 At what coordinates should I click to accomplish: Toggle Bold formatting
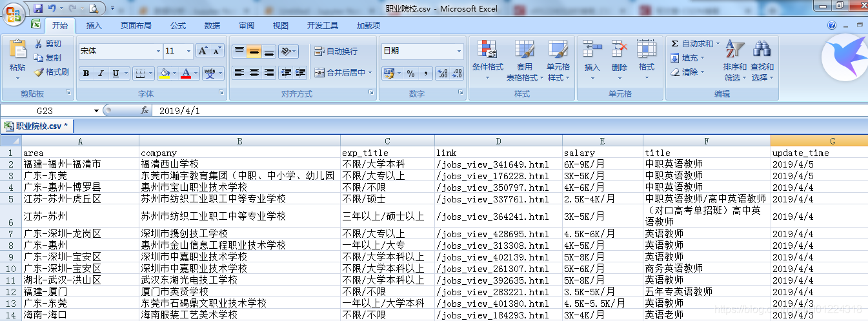[x=86, y=73]
